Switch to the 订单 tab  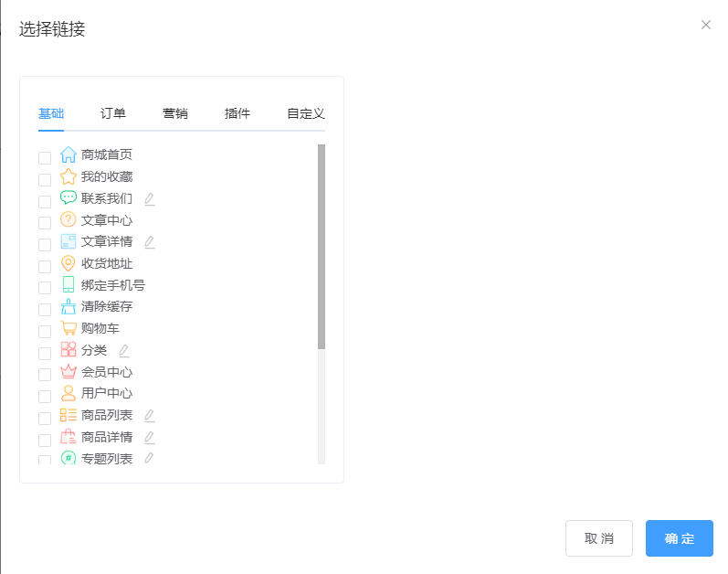point(113,113)
